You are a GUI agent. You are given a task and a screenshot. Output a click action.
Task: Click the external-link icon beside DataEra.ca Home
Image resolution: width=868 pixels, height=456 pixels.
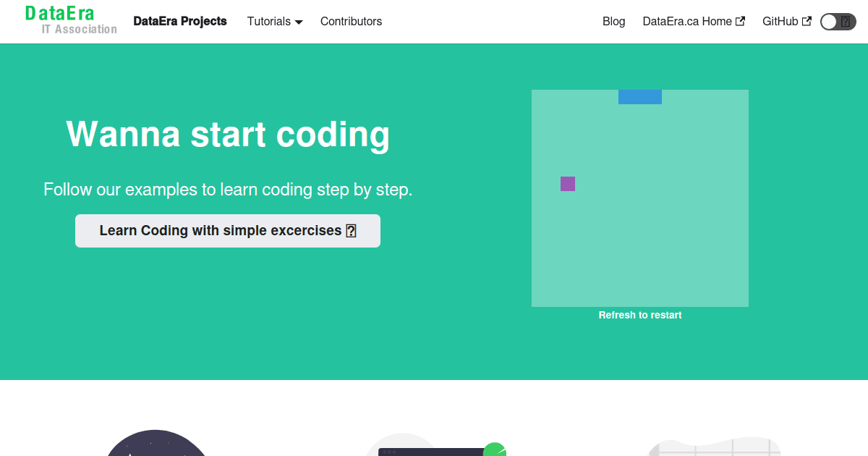pyautogui.click(x=741, y=21)
